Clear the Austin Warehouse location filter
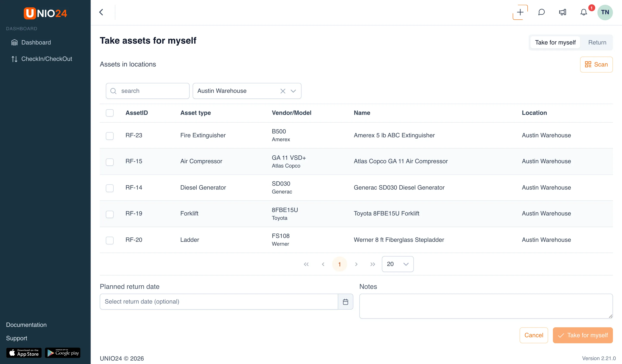Viewport: 622px width, 364px height. tap(283, 91)
